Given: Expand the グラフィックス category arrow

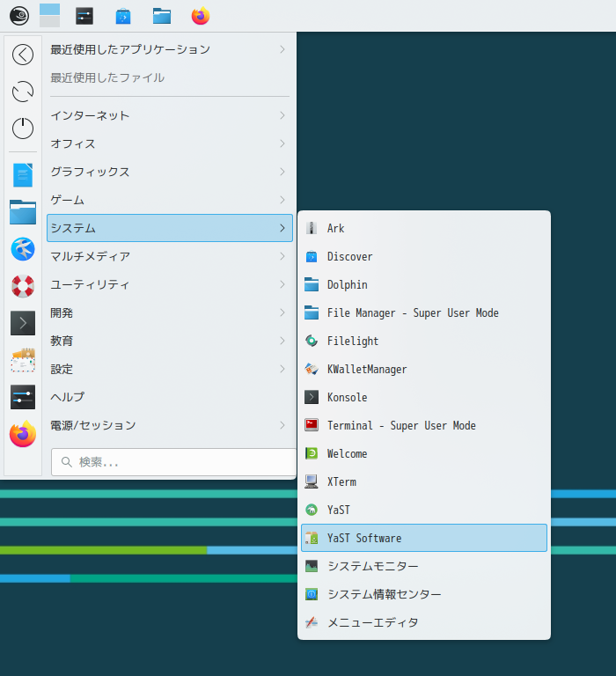Looking at the screenshot, I should coord(282,172).
